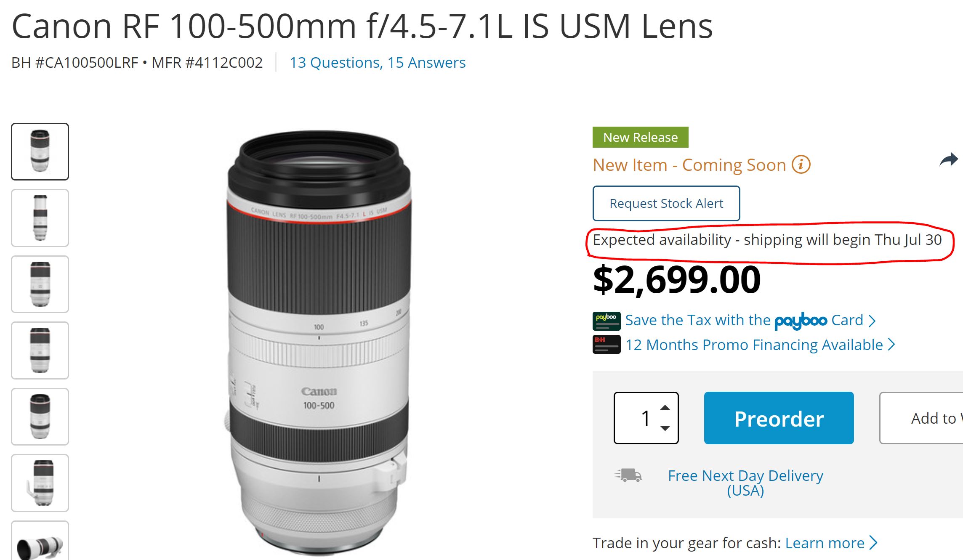Click the quantity input field
The height and width of the screenshot is (560, 963).
coord(640,418)
